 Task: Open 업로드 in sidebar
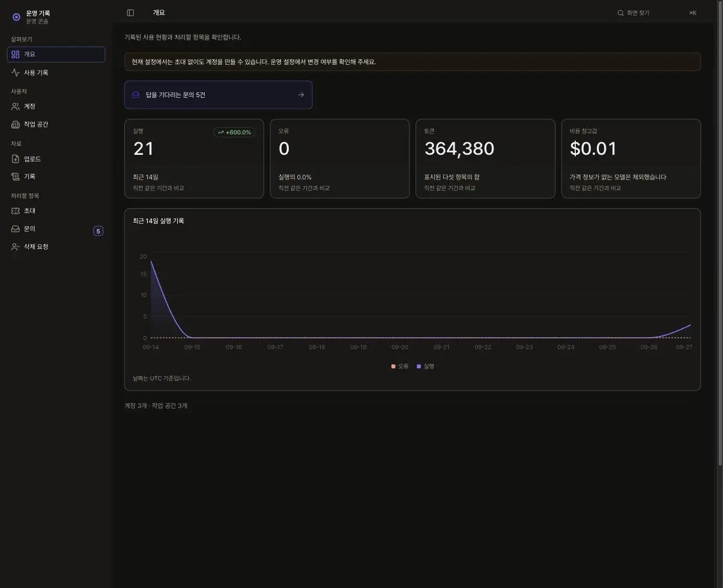point(56,159)
